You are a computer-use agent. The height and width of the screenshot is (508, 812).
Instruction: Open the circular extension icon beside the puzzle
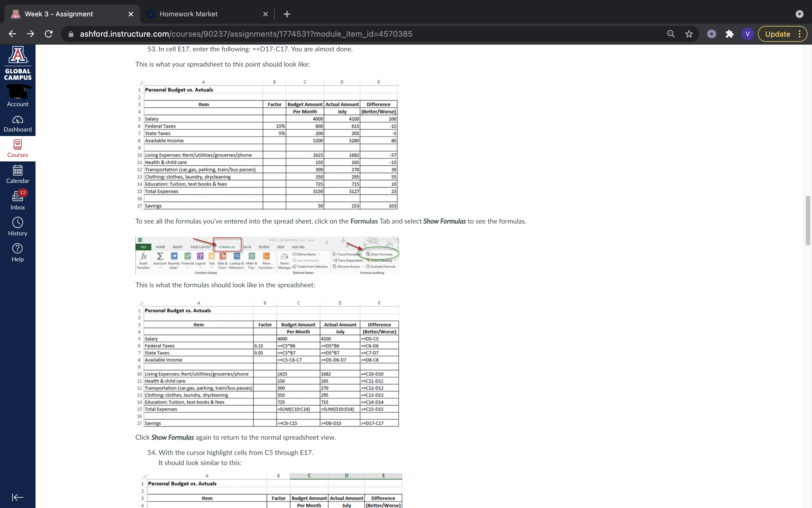[x=711, y=34]
